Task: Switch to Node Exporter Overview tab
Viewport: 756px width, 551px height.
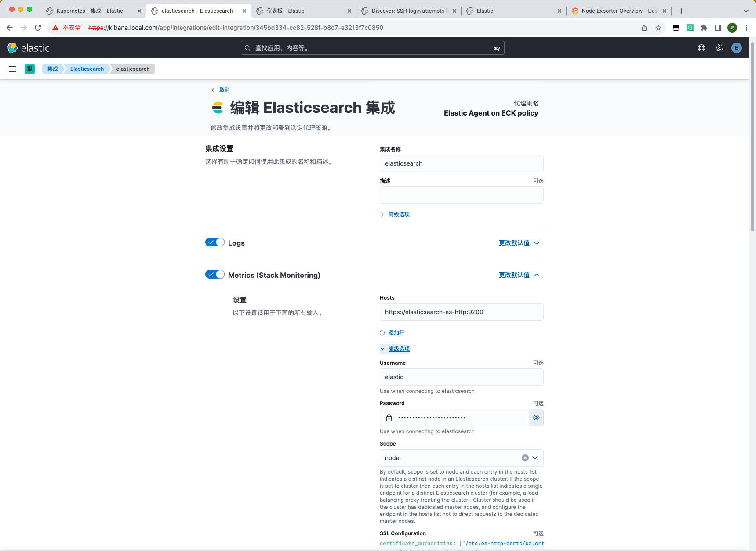Action: (x=619, y=11)
